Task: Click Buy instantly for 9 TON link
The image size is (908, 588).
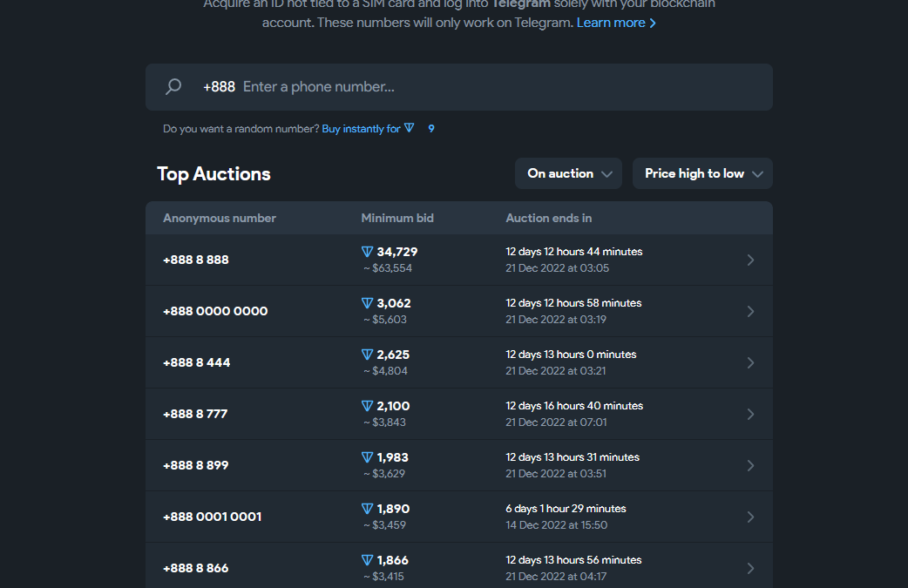Action: 378,128
